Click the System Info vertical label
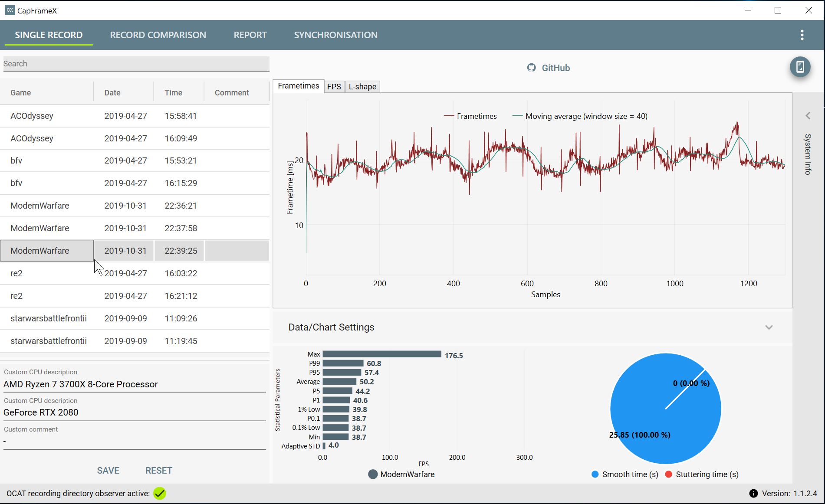The image size is (825, 504). (x=808, y=154)
